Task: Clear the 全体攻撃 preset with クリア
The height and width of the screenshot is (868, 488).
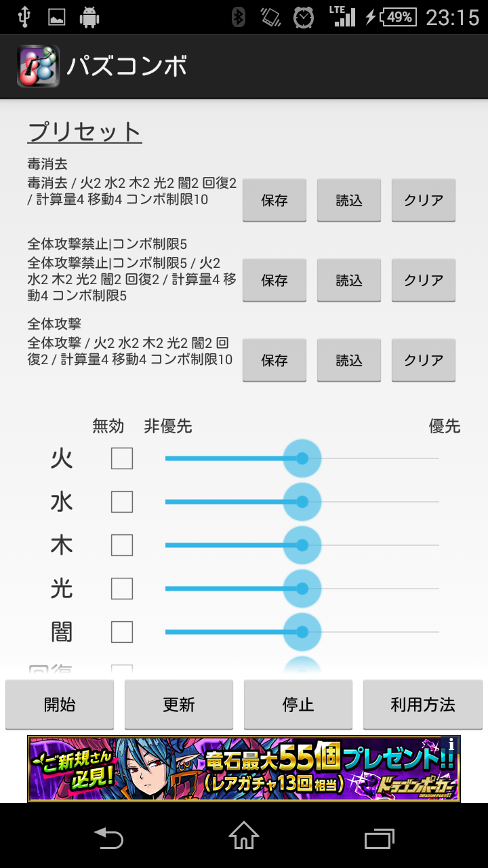Action: (424, 360)
